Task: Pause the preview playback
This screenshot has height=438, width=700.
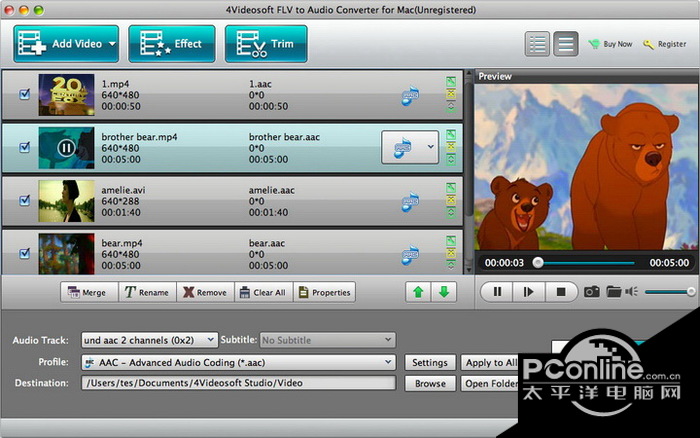Action: [x=497, y=292]
